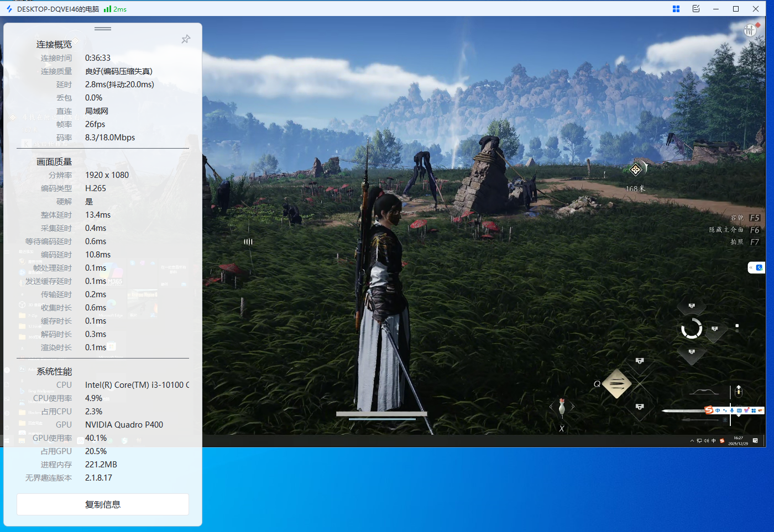Grab the panel's top drag handle
Image resolution: width=774 pixels, height=532 pixels.
click(x=103, y=29)
